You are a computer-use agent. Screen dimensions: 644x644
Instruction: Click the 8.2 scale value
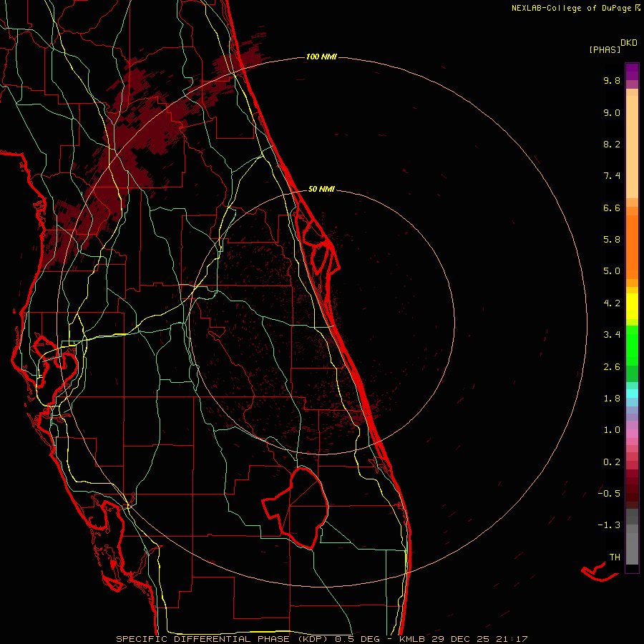(612, 144)
